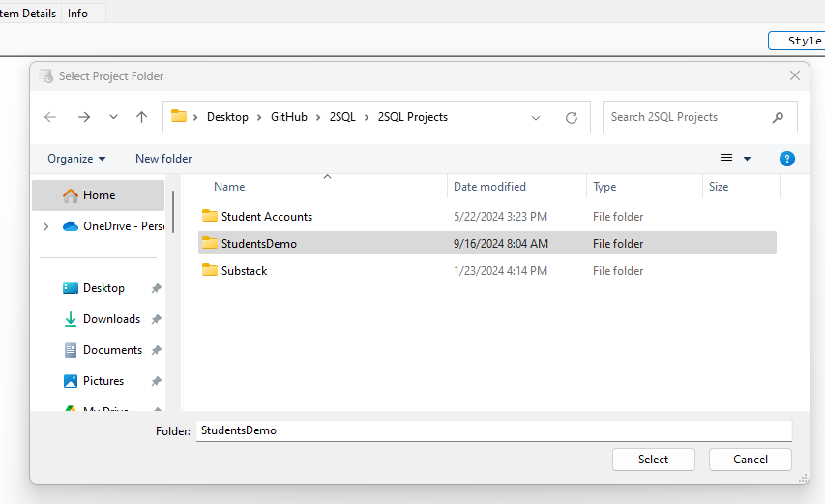Go forward using the forward arrow
Image resolution: width=825 pixels, height=504 pixels.
tap(83, 117)
